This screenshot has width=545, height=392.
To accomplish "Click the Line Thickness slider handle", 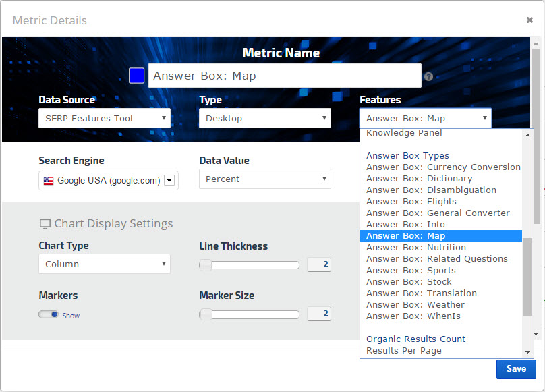I will (x=206, y=265).
